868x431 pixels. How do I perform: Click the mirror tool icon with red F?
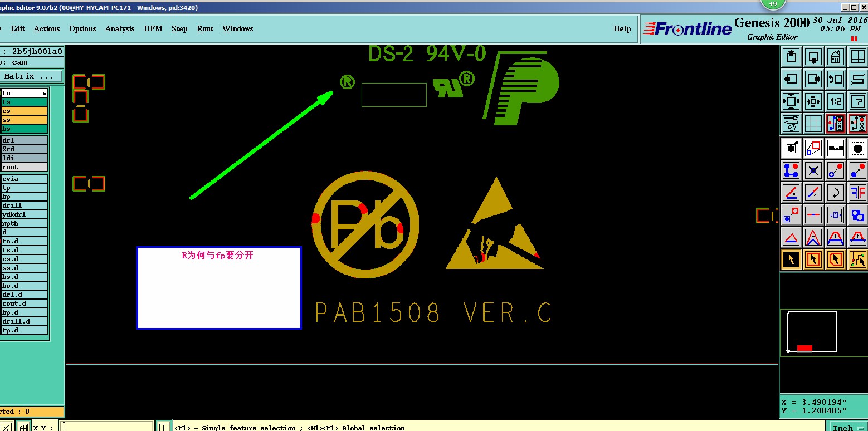click(x=857, y=193)
